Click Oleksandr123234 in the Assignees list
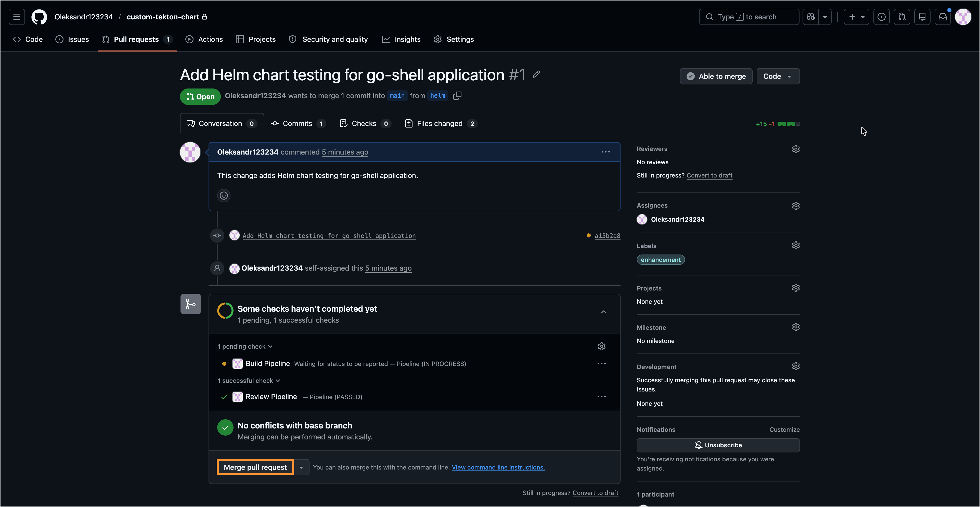Screen dimensions: 980x507 click(678, 219)
